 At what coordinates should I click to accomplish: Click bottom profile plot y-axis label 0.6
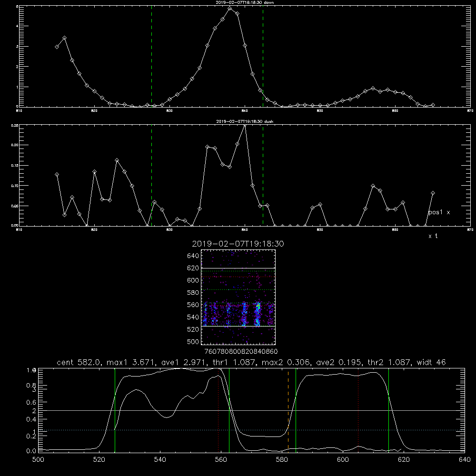(x=31, y=402)
